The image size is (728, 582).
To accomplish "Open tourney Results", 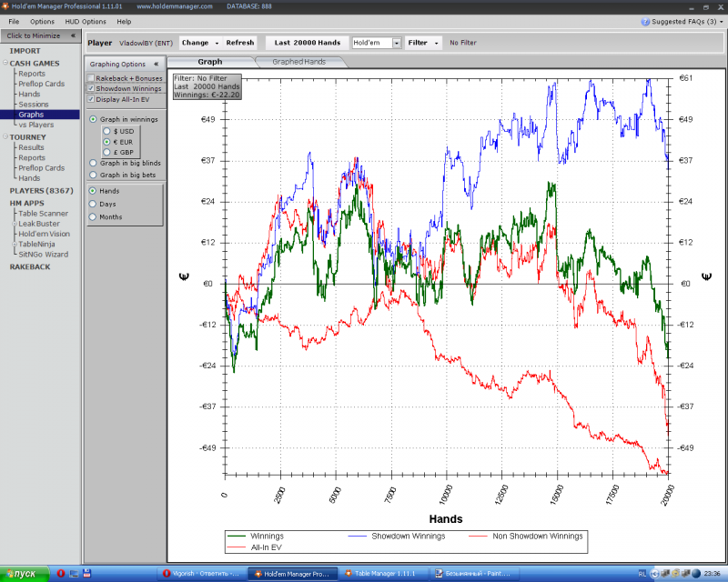I will (x=31, y=147).
